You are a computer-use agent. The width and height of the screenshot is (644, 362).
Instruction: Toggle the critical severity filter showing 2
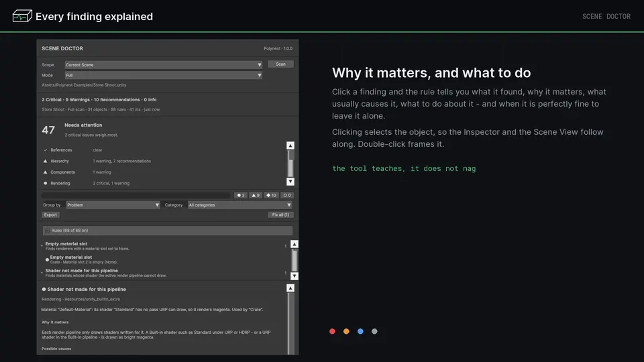[x=241, y=195]
